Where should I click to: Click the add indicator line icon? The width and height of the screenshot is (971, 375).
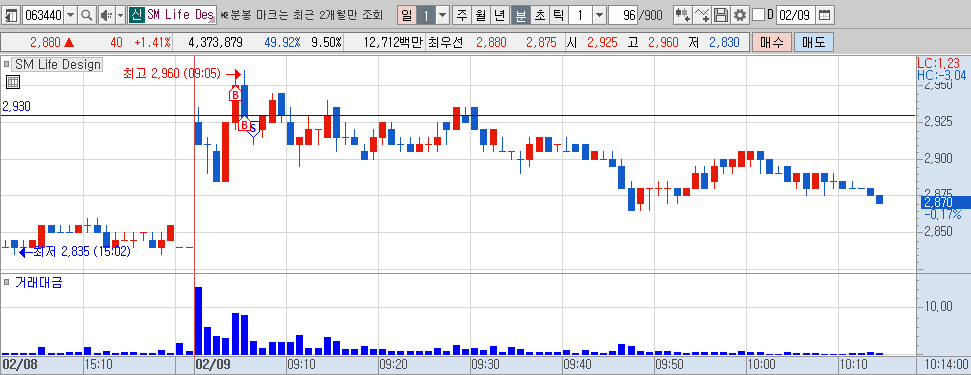[702, 14]
